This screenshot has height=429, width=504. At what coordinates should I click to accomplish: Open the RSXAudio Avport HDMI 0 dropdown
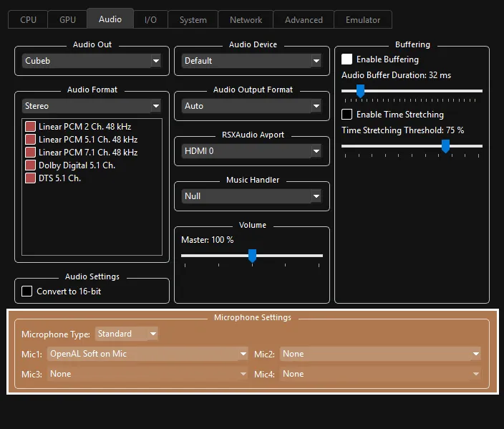pos(252,151)
